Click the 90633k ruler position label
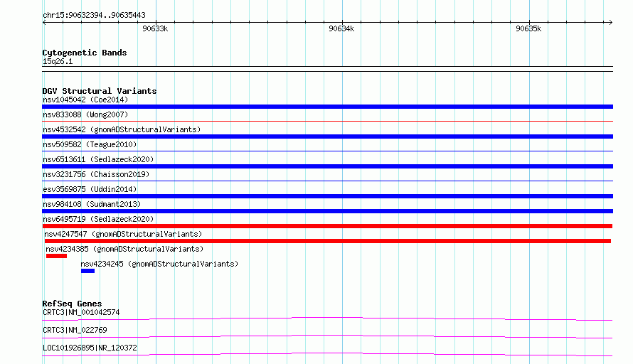This screenshot has width=633, height=364. pyautogui.click(x=155, y=28)
